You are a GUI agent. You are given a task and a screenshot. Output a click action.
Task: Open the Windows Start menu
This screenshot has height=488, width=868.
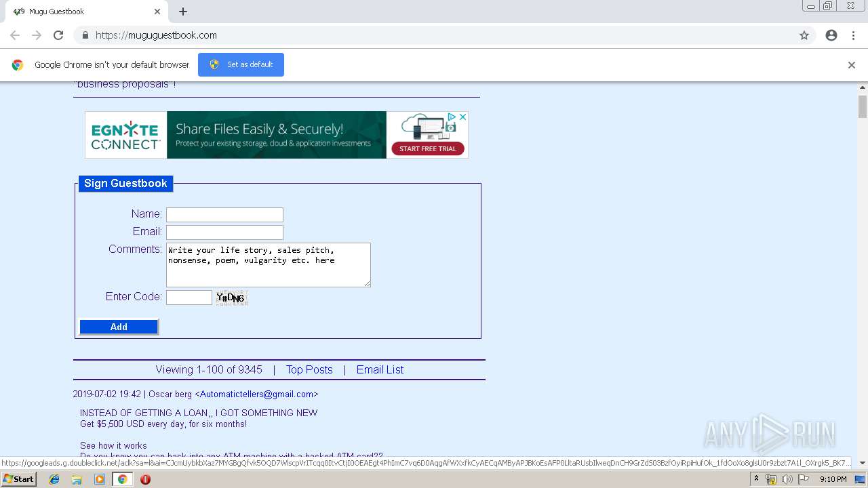click(x=18, y=479)
